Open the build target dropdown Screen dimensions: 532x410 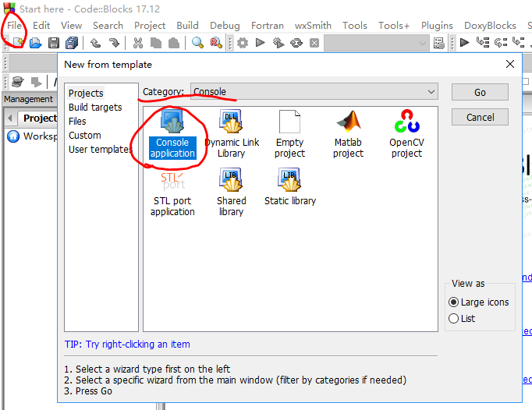(376, 43)
